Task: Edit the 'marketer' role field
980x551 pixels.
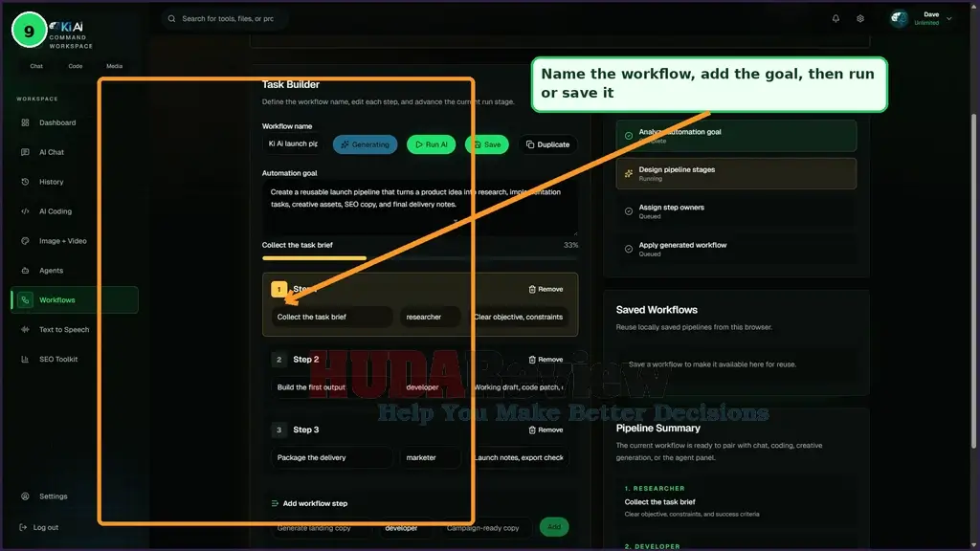Action: [x=431, y=457]
